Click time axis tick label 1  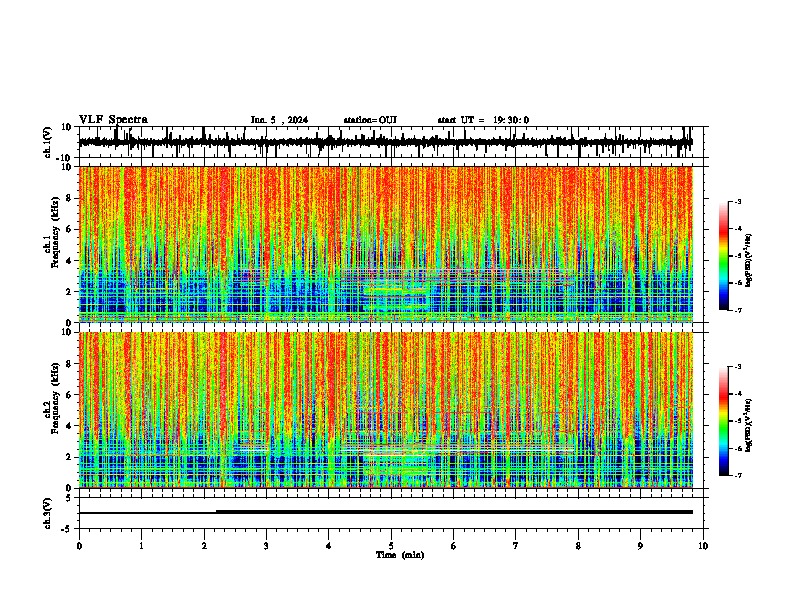tap(141, 546)
